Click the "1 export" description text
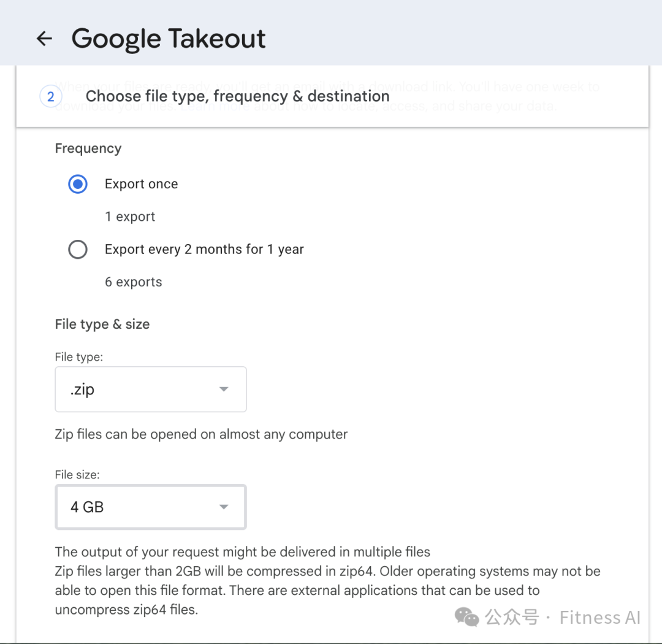 pos(130,217)
